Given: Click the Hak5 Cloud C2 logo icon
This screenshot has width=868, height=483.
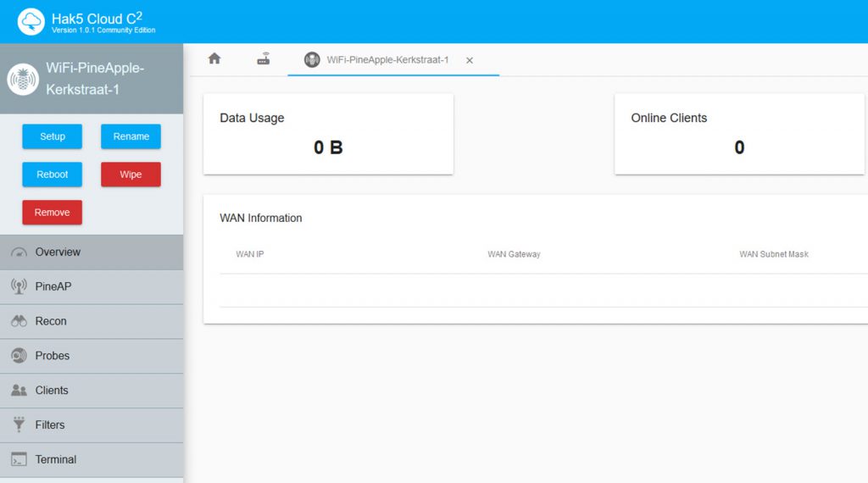Looking at the screenshot, I should click(31, 22).
